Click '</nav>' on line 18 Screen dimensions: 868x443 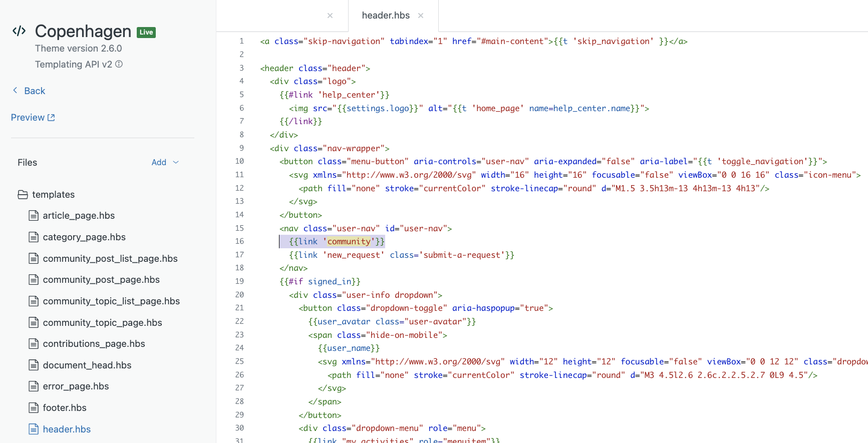(x=294, y=268)
